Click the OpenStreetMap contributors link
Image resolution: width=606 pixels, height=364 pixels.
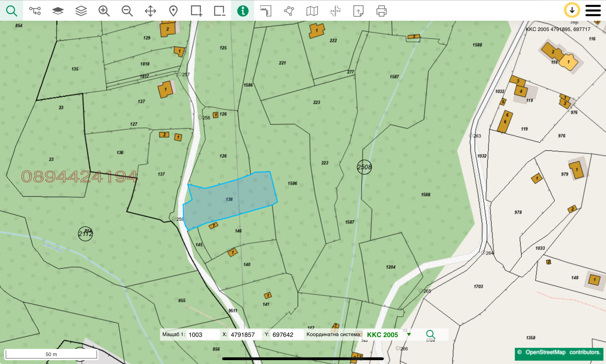coord(559,352)
